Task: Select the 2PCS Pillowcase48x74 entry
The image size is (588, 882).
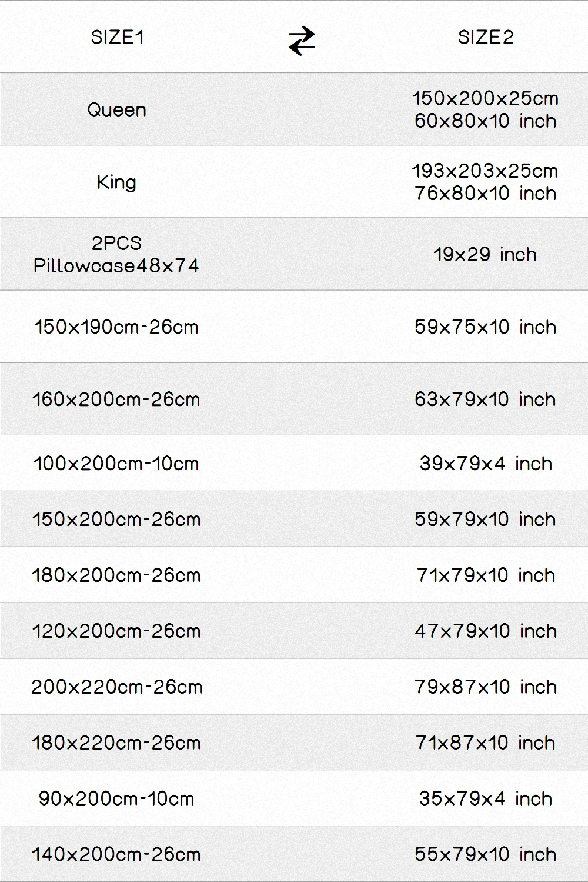Action: (x=116, y=254)
